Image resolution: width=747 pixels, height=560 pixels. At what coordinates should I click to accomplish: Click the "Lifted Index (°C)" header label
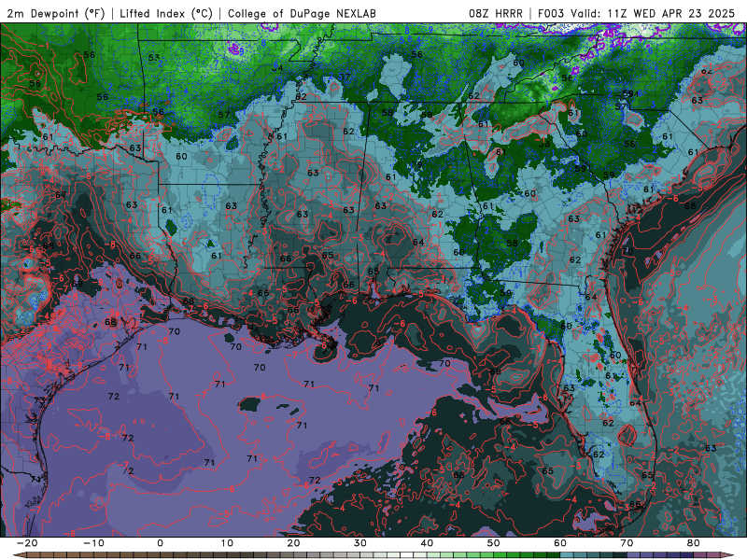166,13
